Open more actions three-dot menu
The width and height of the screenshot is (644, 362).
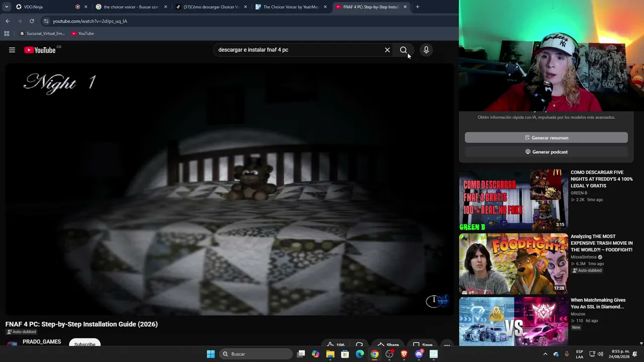[x=447, y=345]
